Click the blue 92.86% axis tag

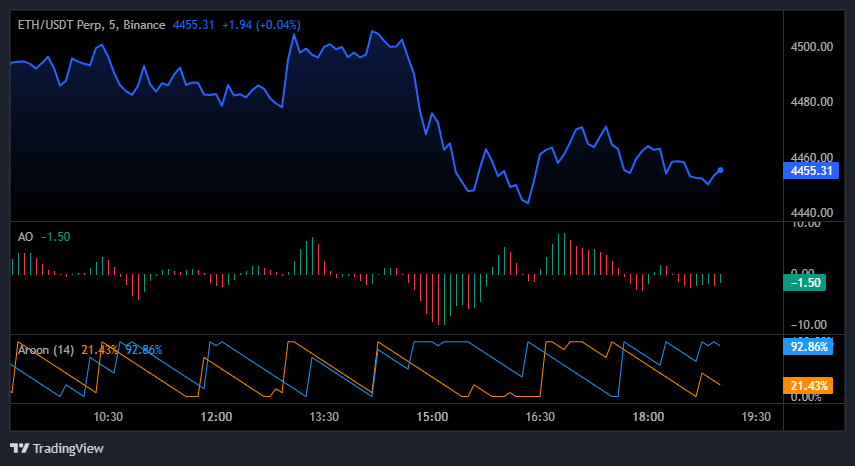tap(808, 347)
